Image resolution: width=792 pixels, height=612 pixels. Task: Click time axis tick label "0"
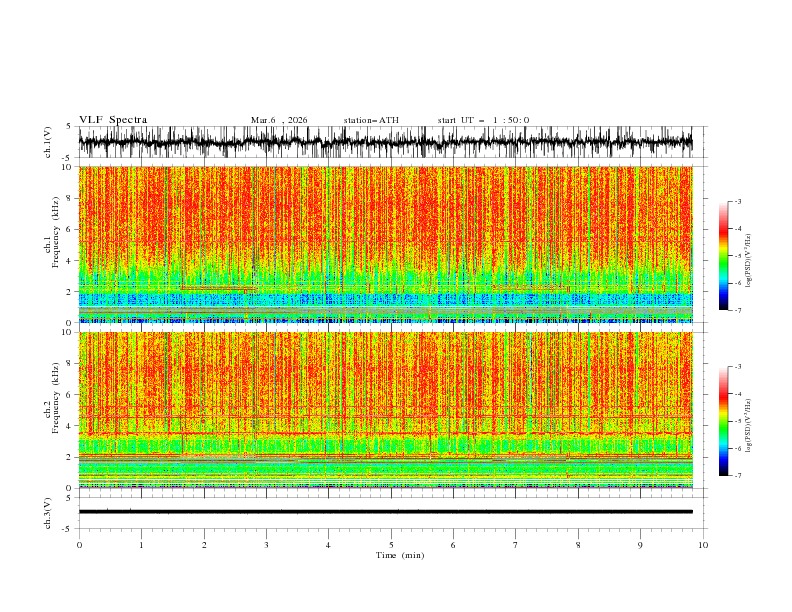coord(79,545)
